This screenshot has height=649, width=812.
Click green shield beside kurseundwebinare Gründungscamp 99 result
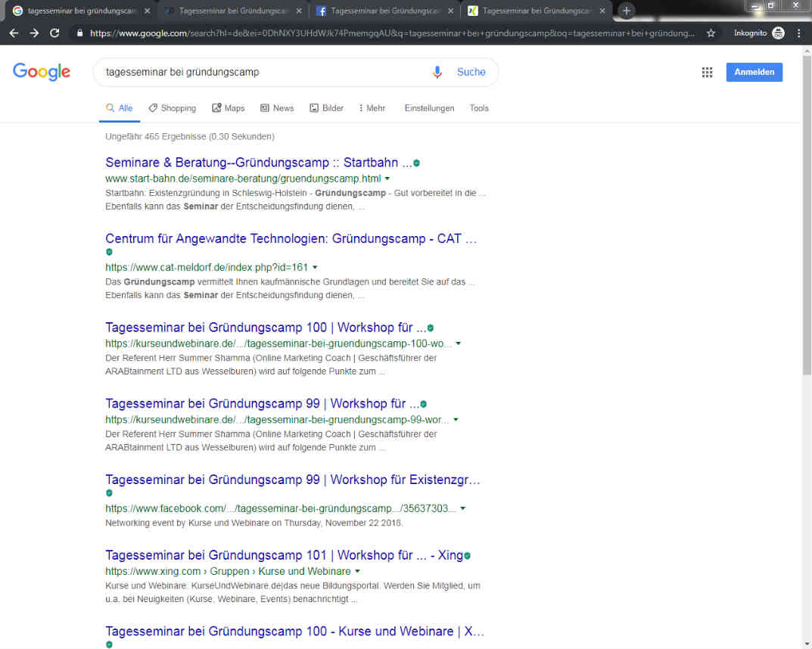click(x=424, y=404)
